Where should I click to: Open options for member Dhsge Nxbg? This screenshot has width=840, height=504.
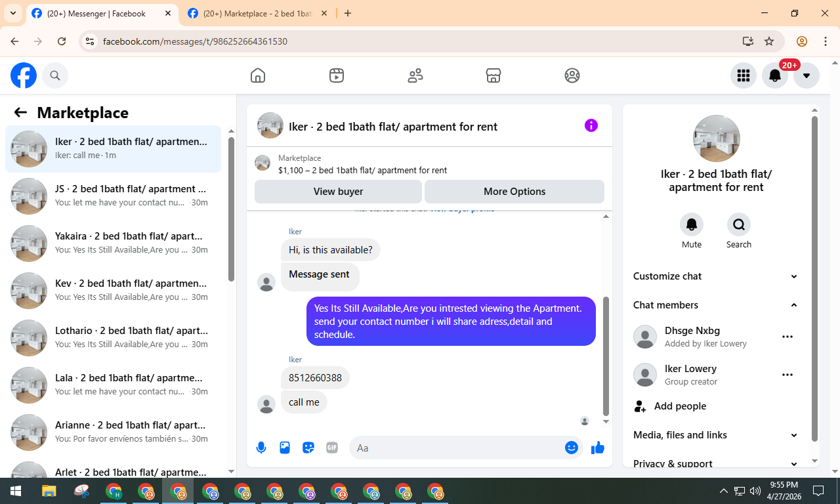(x=787, y=337)
